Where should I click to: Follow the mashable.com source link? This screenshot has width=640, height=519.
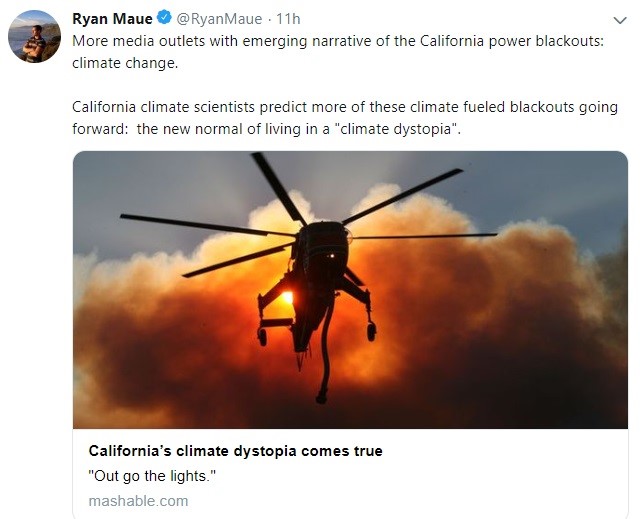point(138,501)
